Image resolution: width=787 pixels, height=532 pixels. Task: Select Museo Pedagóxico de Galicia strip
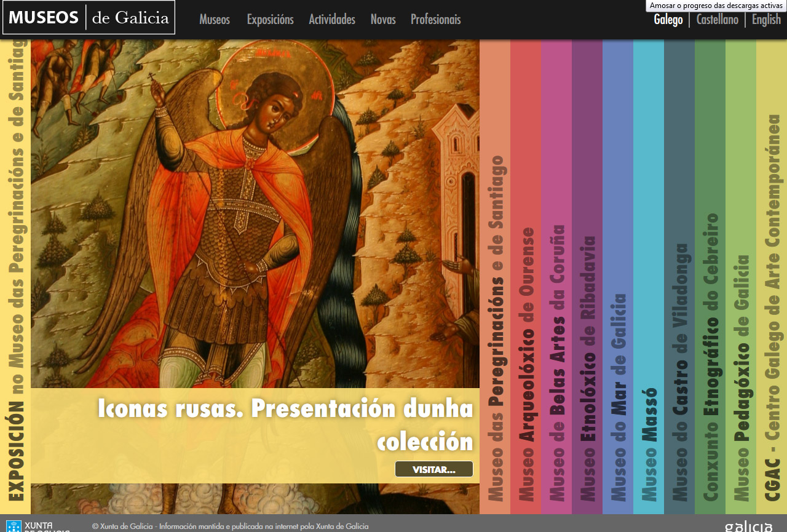tap(741, 277)
